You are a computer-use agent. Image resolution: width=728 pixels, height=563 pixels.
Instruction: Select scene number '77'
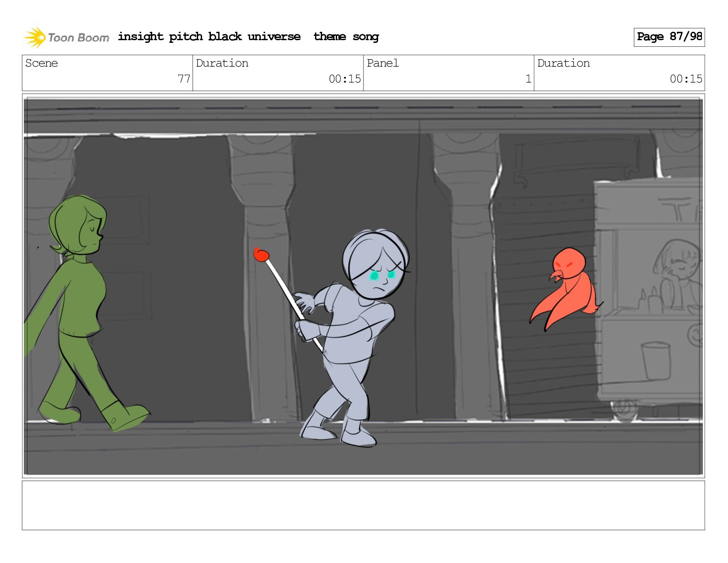tap(184, 79)
